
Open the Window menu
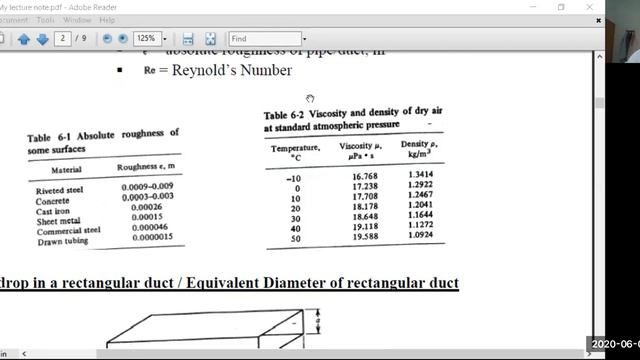tap(77, 20)
